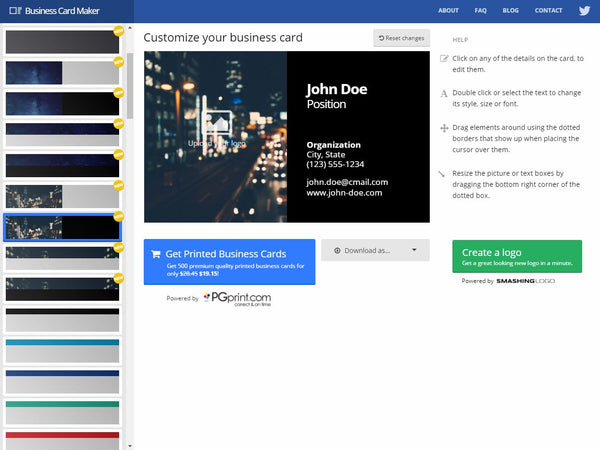Image resolution: width=600 pixels, height=450 pixels.
Task: Select the highlighted city lights and black template
Action: pyautogui.click(x=62, y=227)
